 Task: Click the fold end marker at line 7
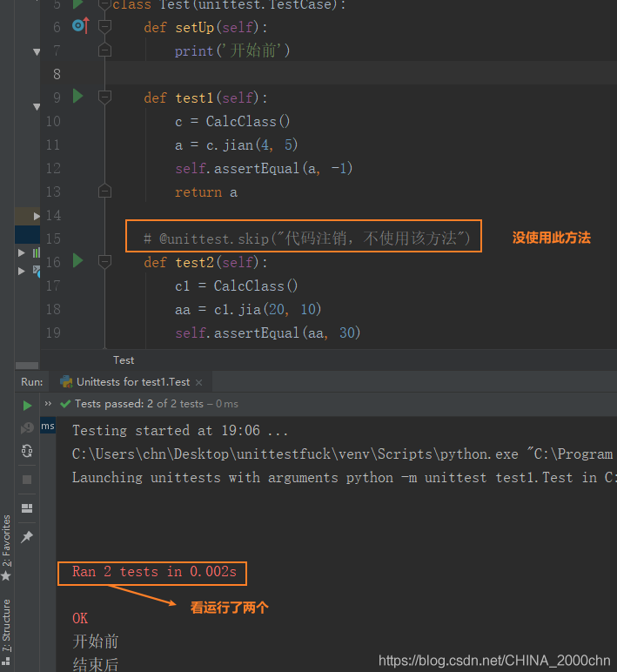click(104, 50)
